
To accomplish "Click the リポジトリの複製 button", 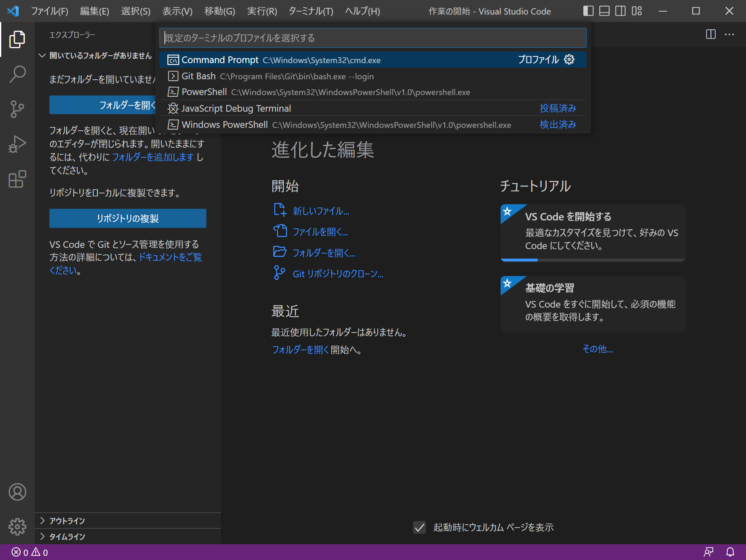I will pos(128,218).
